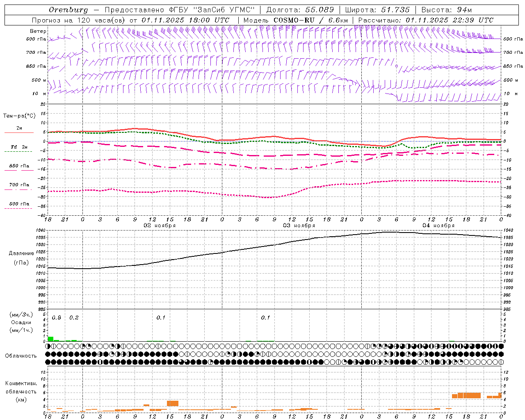Click the 'Облачность' cloud cover label
Viewport: 525px width, 420px height.
point(21,356)
